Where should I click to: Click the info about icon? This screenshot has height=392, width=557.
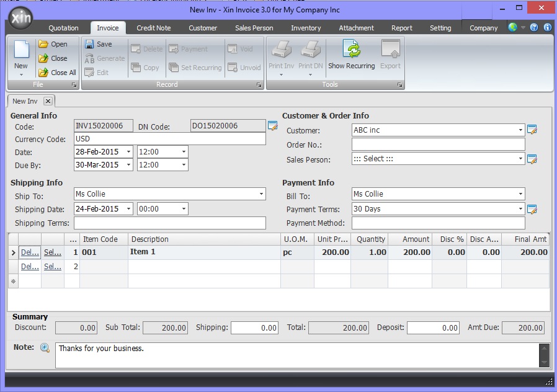coord(548,27)
